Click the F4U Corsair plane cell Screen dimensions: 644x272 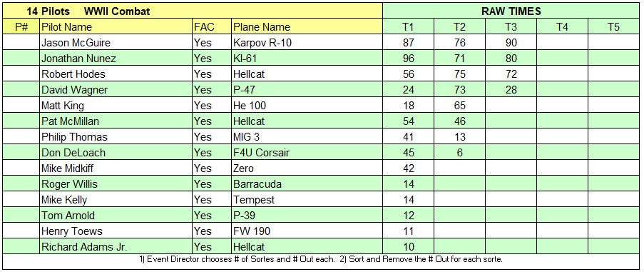[x=307, y=153]
